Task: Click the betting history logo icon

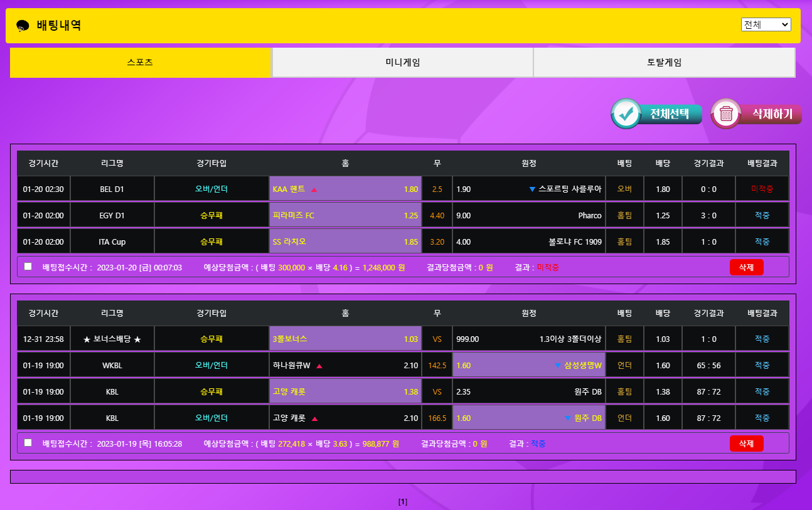Action: (x=23, y=26)
